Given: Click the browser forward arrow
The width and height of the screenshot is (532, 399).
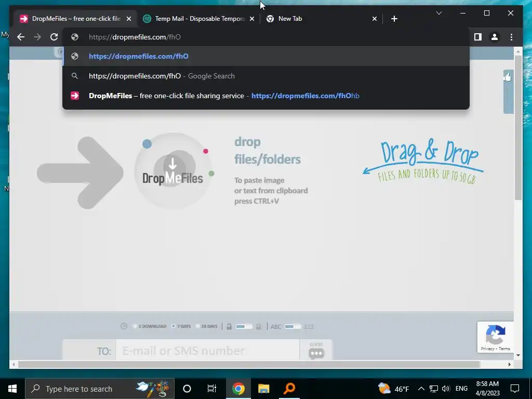Looking at the screenshot, I should (37, 37).
